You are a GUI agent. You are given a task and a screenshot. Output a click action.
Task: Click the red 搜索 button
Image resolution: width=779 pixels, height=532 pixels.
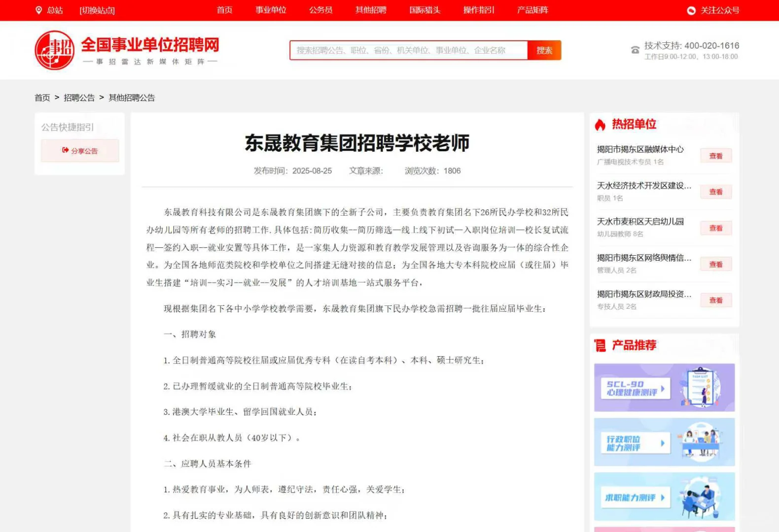544,50
